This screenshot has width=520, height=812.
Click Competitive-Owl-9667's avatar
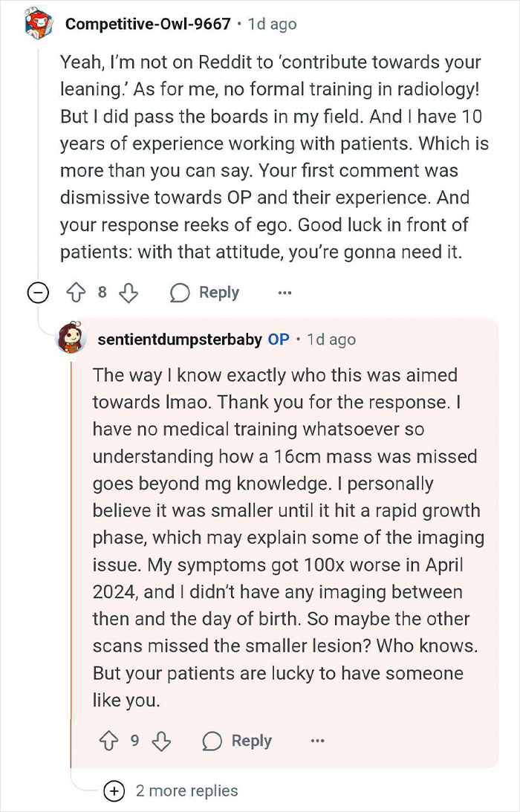37,23
